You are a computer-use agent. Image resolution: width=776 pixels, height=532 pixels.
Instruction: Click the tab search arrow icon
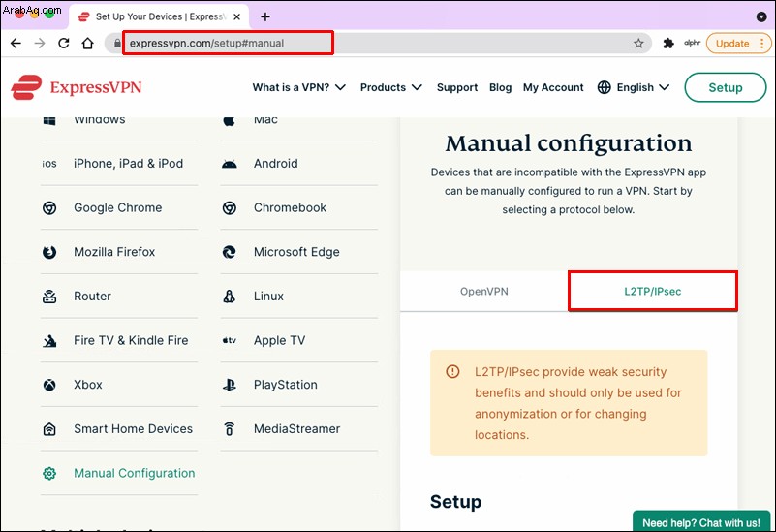tap(761, 16)
